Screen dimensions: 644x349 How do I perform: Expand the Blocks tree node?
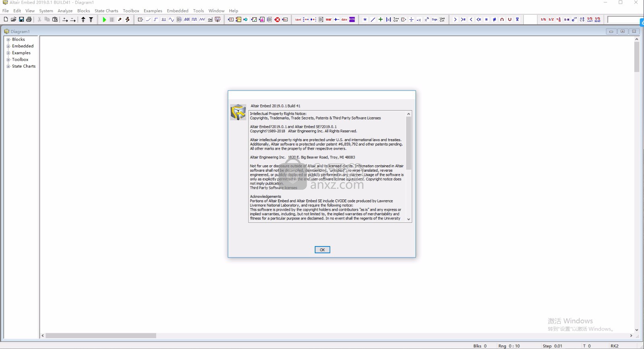[x=8, y=39]
